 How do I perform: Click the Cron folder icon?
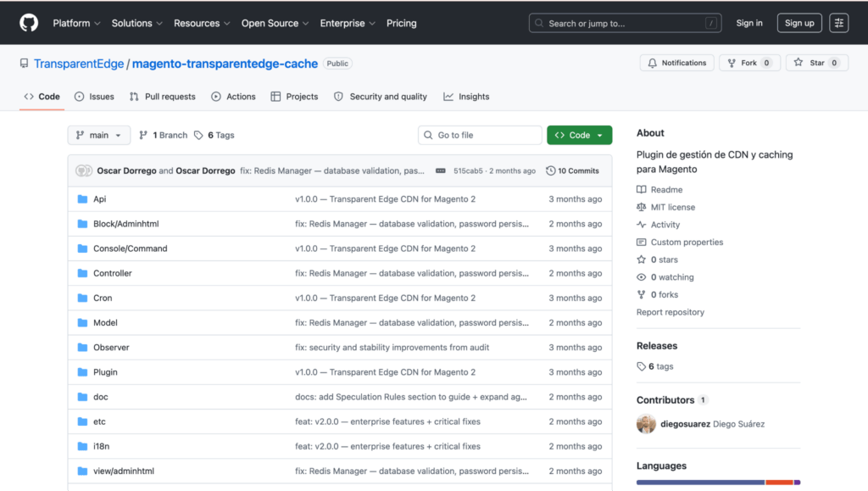coord(82,298)
